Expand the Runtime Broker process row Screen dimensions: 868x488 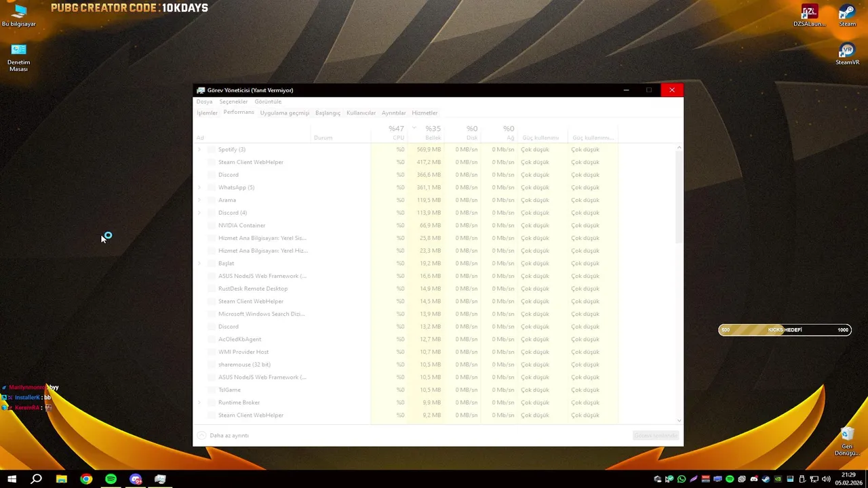(x=199, y=403)
